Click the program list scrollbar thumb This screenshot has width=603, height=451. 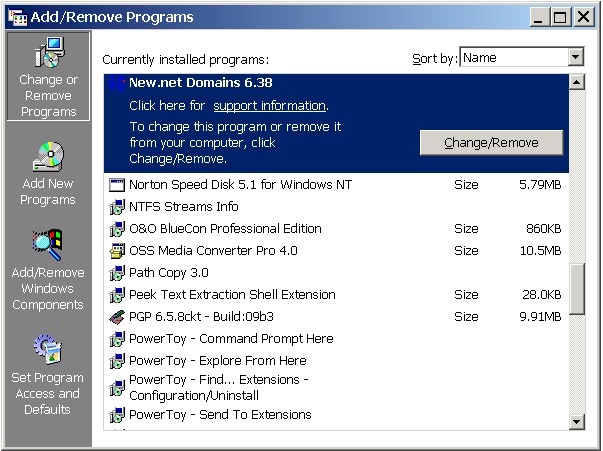[x=576, y=289]
